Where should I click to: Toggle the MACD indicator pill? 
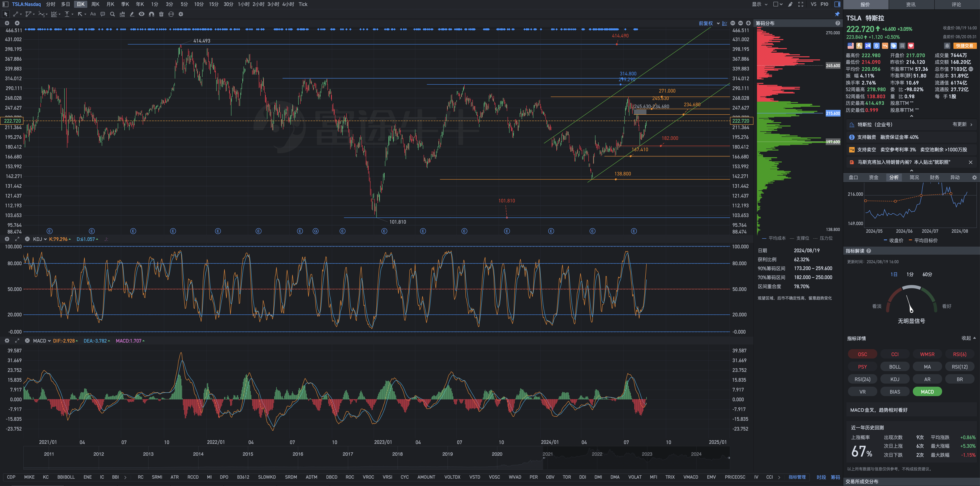click(927, 392)
